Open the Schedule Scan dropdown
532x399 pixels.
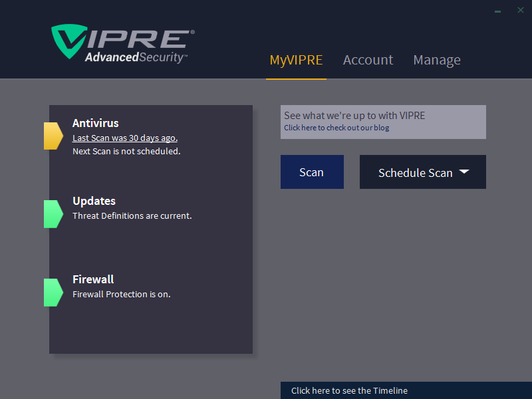(x=416, y=172)
